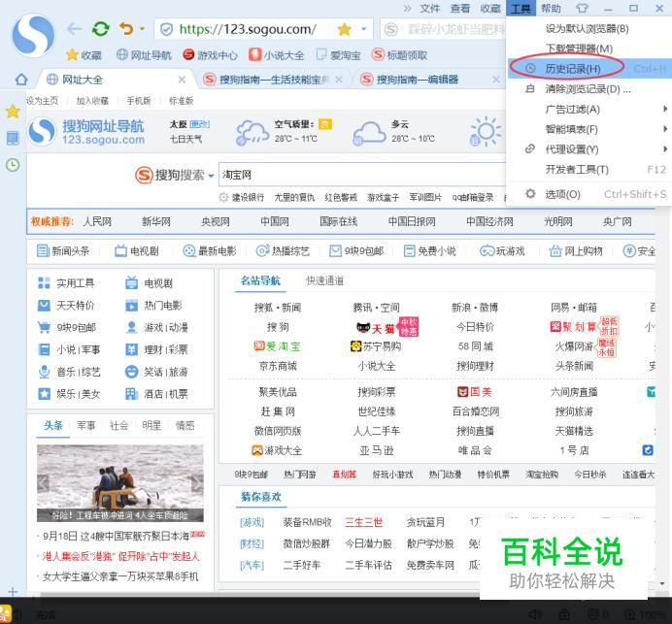
Task: Click the cloudy weather icon
Action: pos(369,133)
